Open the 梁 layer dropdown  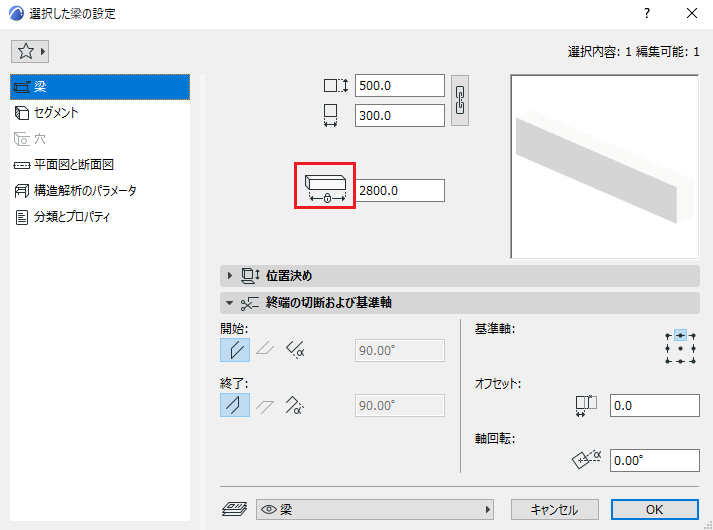click(375, 510)
